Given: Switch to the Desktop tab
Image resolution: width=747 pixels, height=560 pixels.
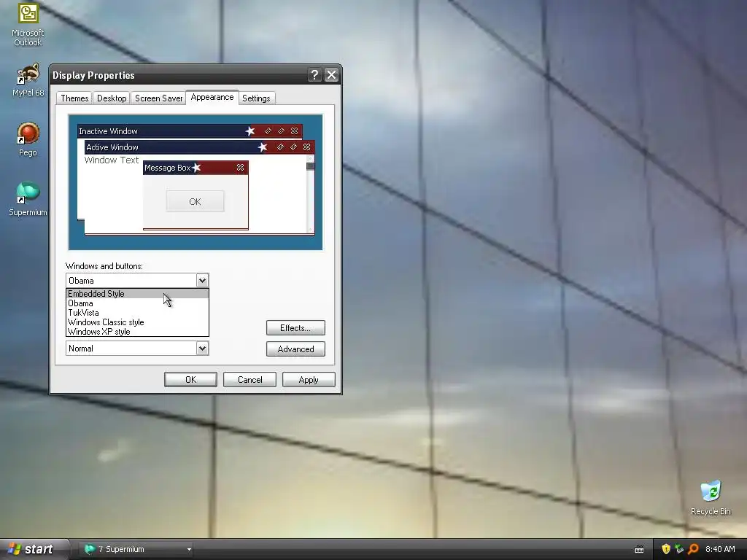Looking at the screenshot, I should [x=112, y=98].
